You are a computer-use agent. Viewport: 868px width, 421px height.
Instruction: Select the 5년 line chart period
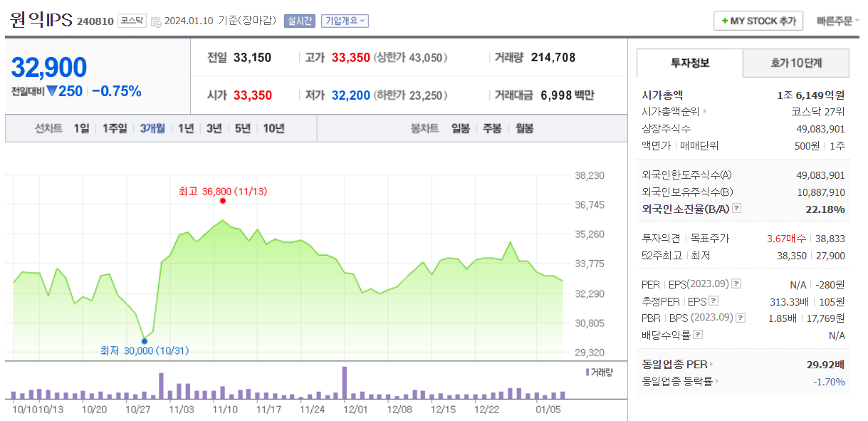tap(243, 128)
